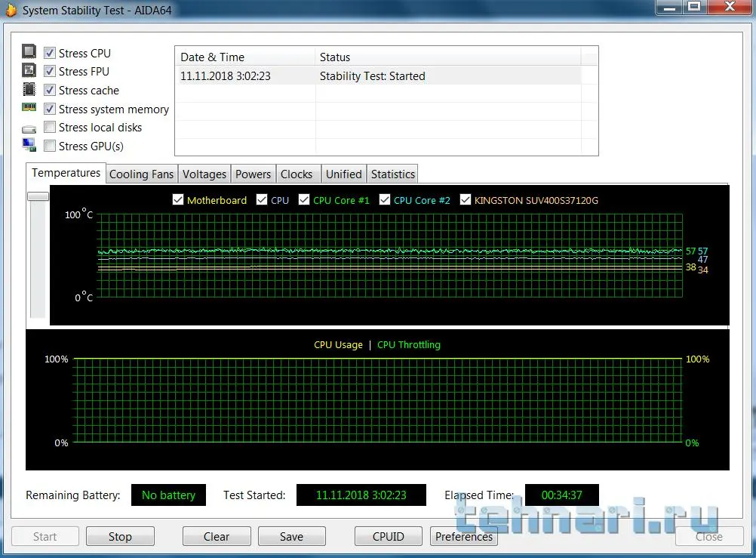The height and width of the screenshot is (558, 756).
Task: Click the disk drive icon beside Stress local disks
Action: click(29, 128)
